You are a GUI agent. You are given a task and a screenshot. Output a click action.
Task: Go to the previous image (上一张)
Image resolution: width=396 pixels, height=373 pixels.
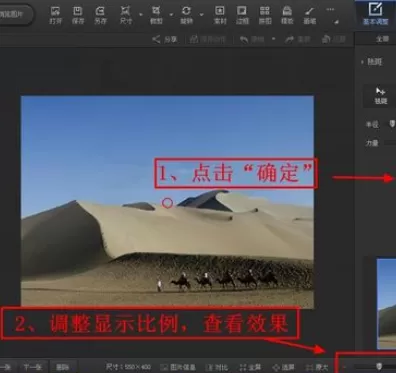point(5,367)
